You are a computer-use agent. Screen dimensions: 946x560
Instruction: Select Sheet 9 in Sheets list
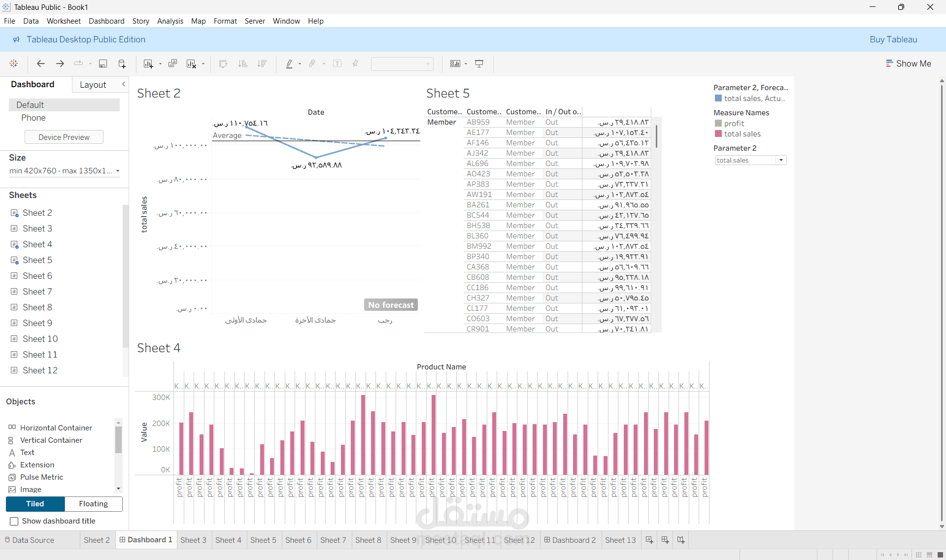pyautogui.click(x=37, y=323)
